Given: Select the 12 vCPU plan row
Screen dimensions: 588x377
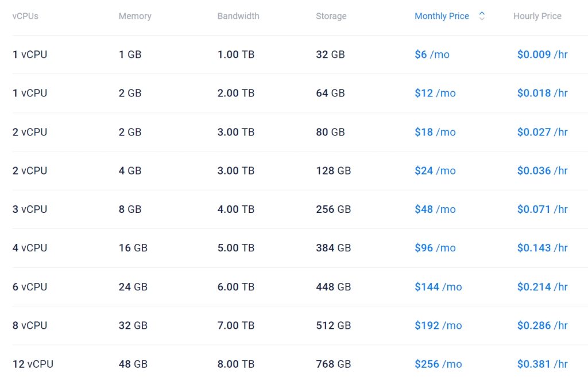Looking at the screenshot, I should coord(33,364).
